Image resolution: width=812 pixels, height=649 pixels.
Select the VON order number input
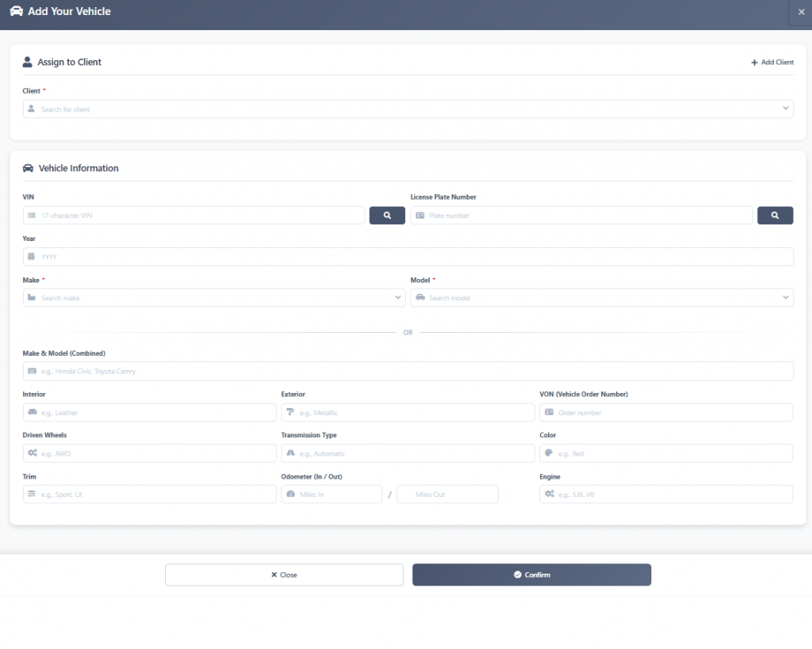click(672, 412)
